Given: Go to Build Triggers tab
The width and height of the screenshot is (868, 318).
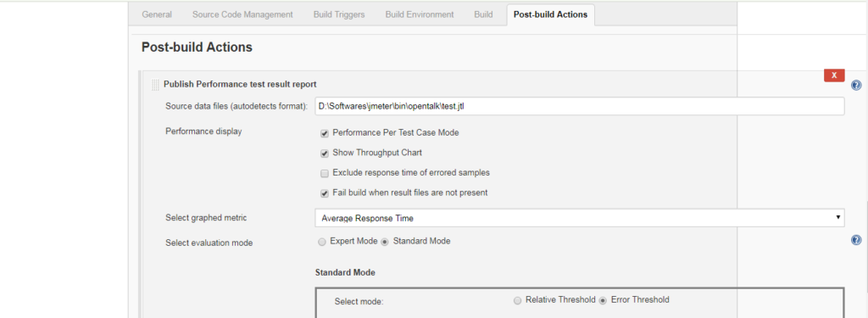Looking at the screenshot, I should [339, 15].
